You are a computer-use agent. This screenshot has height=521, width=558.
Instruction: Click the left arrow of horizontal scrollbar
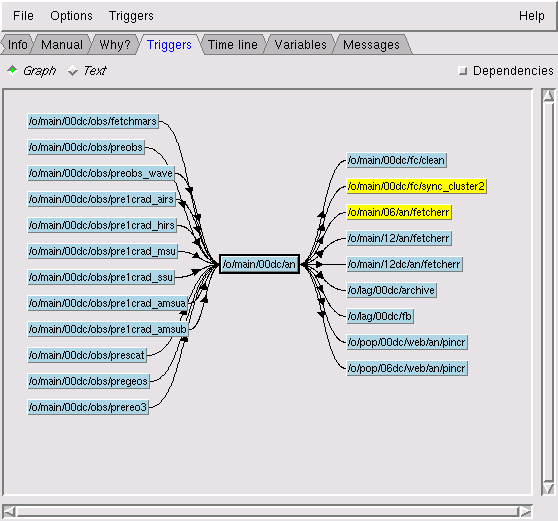[x=9, y=511]
